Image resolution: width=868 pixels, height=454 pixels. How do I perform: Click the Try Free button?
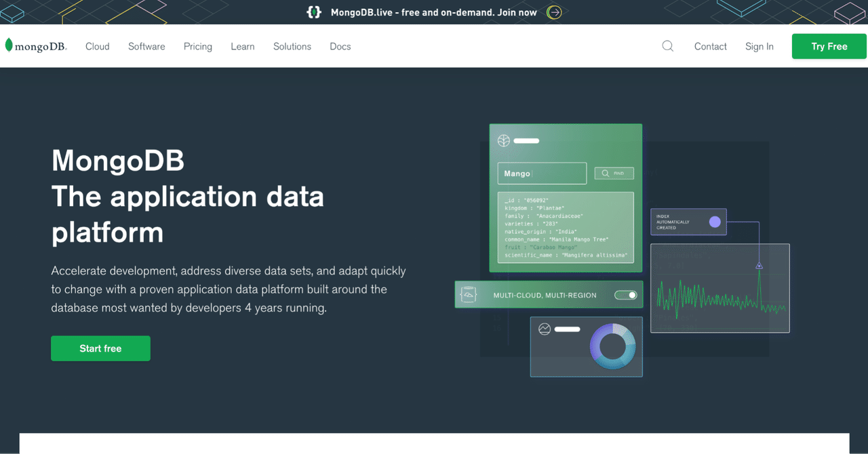tap(829, 46)
